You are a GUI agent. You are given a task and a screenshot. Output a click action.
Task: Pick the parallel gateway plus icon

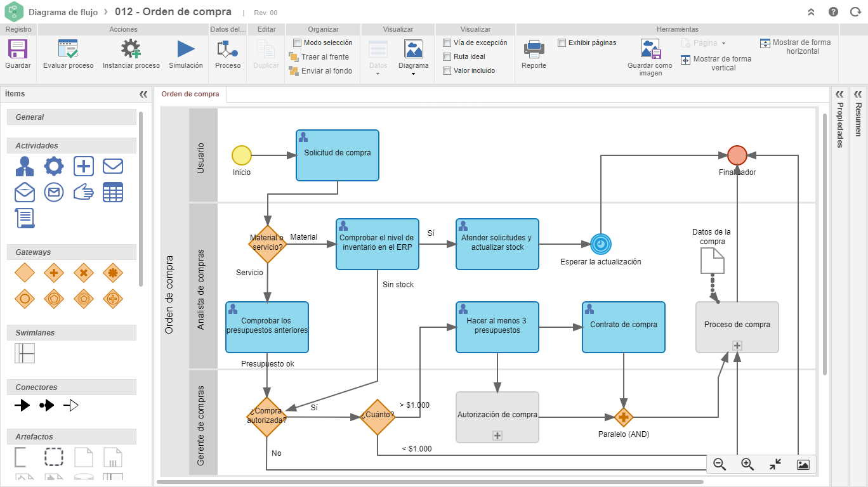[53, 273]
